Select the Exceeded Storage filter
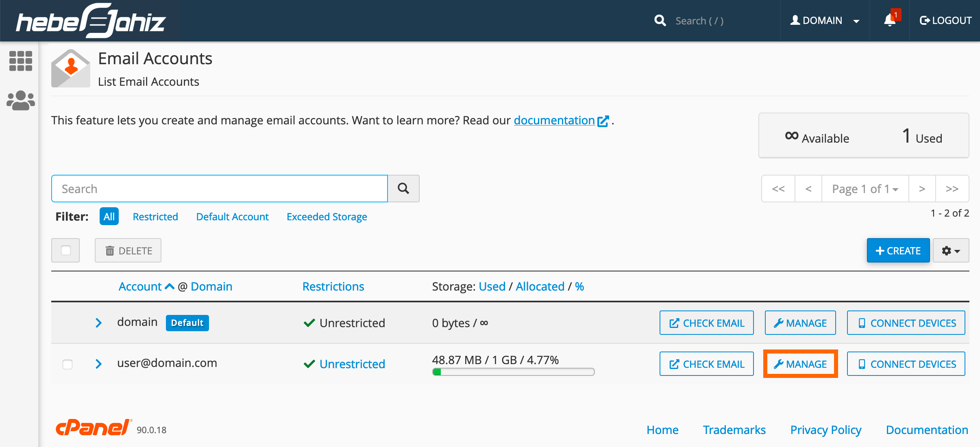Image resolution: width=980 pixels, height=447 pixels. (x=327, y=217)
